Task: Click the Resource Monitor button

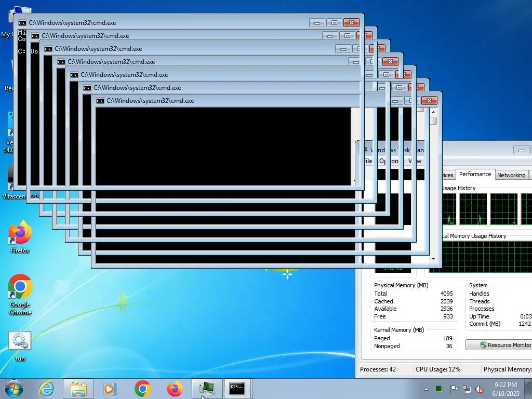Action: pos(499,345)
